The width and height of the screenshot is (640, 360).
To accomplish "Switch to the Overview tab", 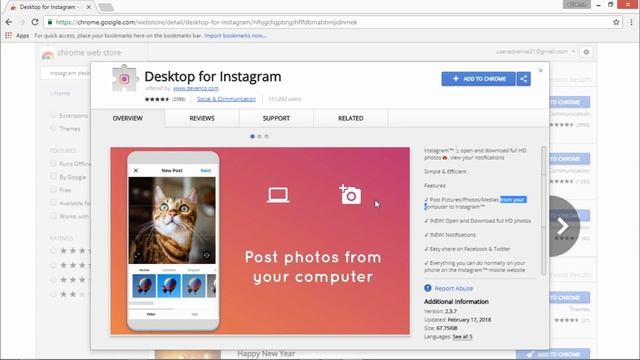I will coord(128,118).
